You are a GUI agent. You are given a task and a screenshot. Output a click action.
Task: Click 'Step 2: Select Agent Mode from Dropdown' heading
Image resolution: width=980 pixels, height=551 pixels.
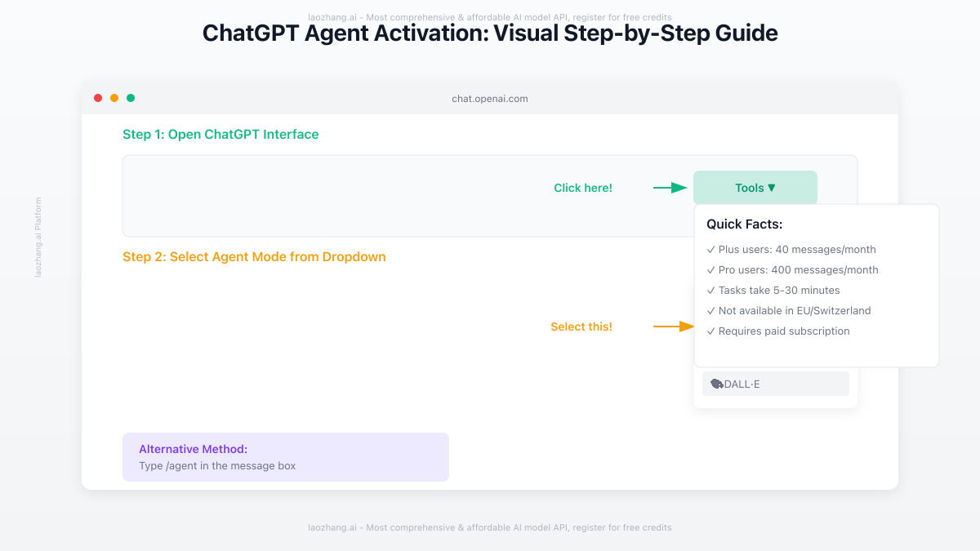pyautogui.click(x=254, y=257)
